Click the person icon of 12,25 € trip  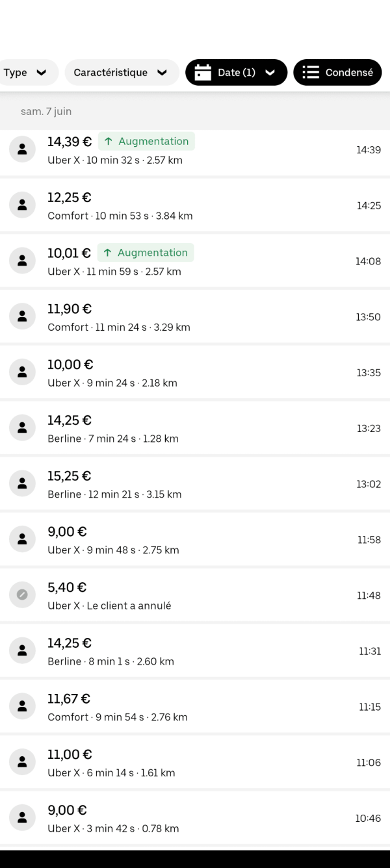22,205
